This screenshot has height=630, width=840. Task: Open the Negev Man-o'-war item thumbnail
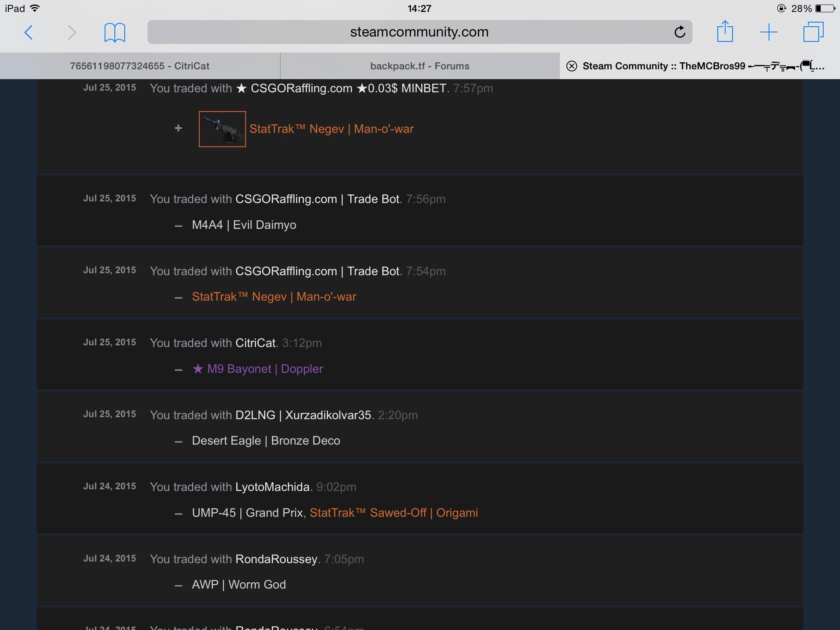click(x=222, y=129)
